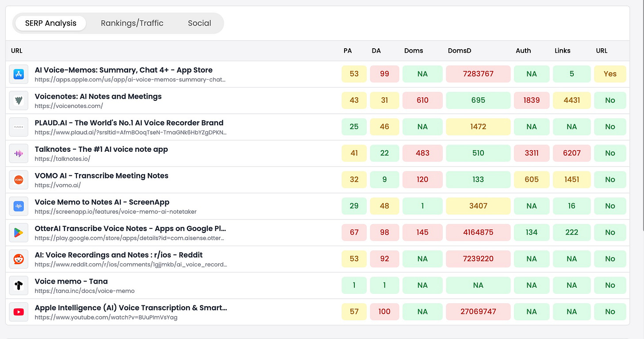Open the Social tab
This screenshot has width=644, height=339.
pos(199,23)
